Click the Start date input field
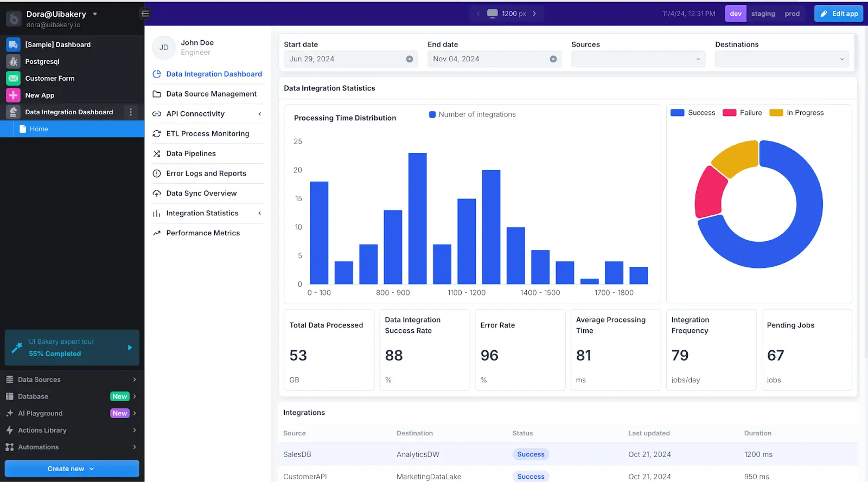 pos(350,59)
